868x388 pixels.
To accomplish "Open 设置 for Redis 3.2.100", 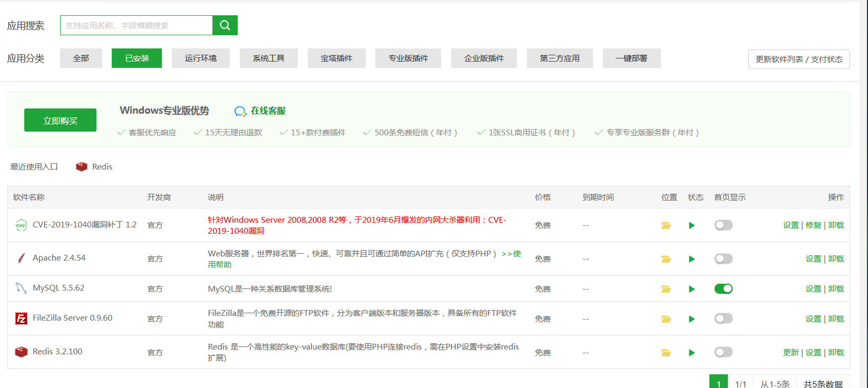I will tap(813, 353).
